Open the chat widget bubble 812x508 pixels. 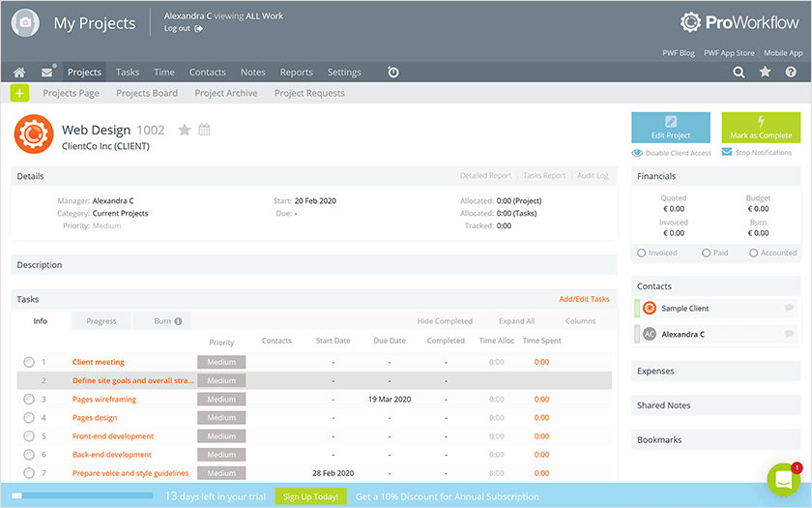784,480
